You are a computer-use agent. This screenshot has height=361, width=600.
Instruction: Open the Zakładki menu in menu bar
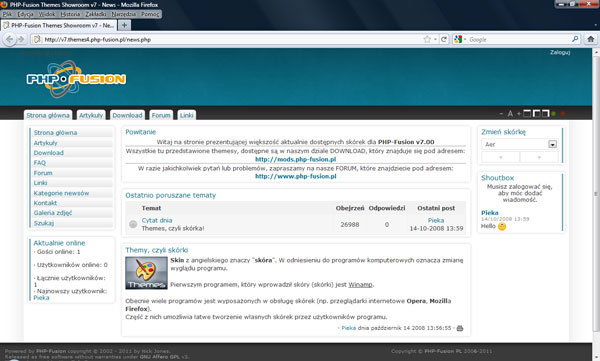[x=96, y=14]
